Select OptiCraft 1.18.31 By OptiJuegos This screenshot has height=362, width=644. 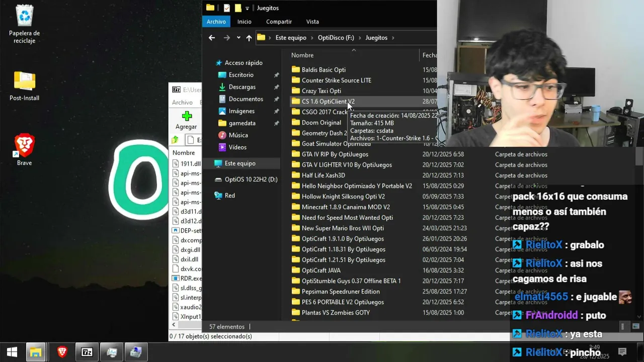(x=344, y=249)
